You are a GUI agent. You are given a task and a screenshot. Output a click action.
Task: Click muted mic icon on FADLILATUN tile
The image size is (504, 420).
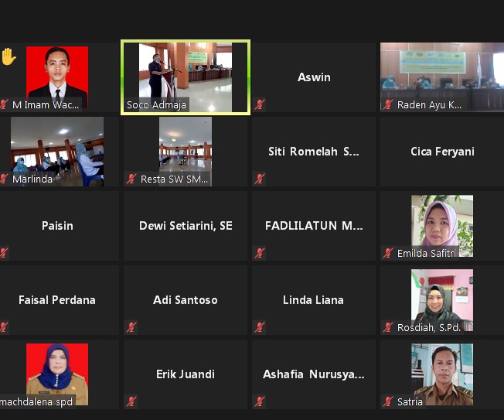(260, 253)
